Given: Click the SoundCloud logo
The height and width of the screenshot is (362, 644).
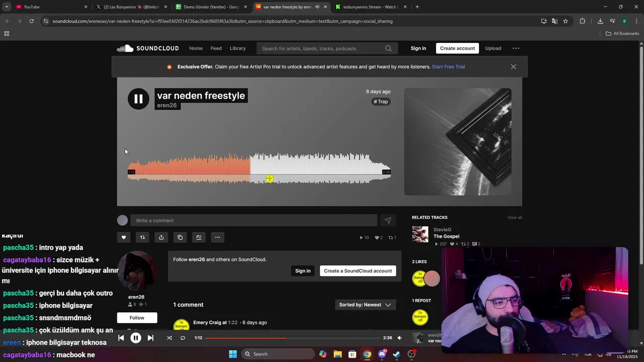Looking at the screenshot, I should point(148,48).
